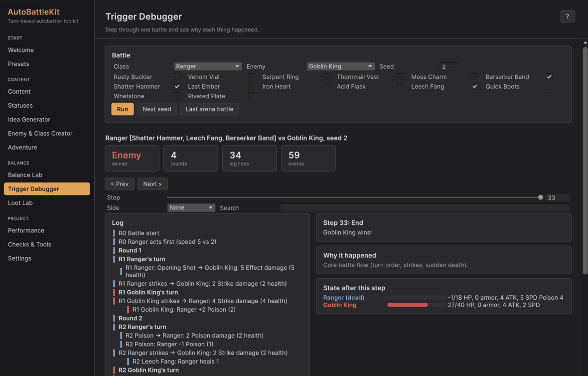Click the Step slider handle
The image size is (588, 376).
click(x=540, y=197)
